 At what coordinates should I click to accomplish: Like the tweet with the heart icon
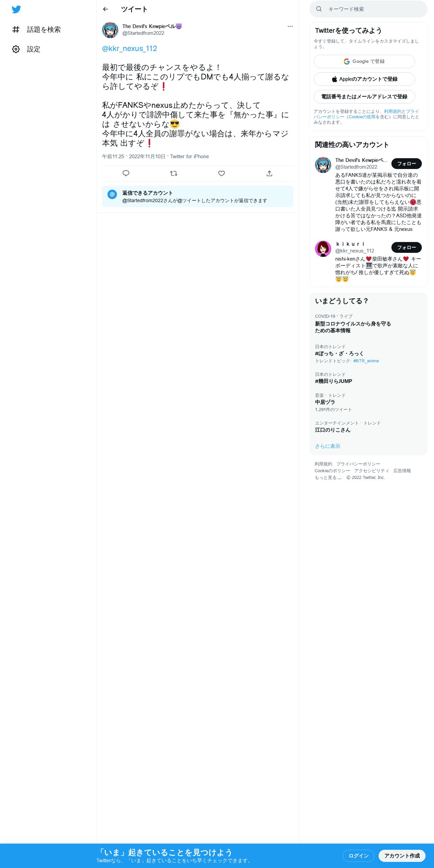[x=221, y=173]
